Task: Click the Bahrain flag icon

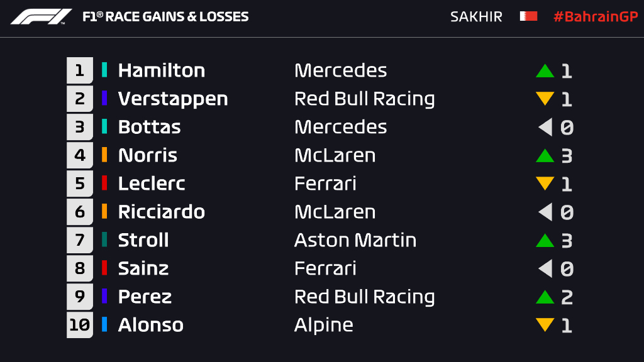Action: point(528,16)
